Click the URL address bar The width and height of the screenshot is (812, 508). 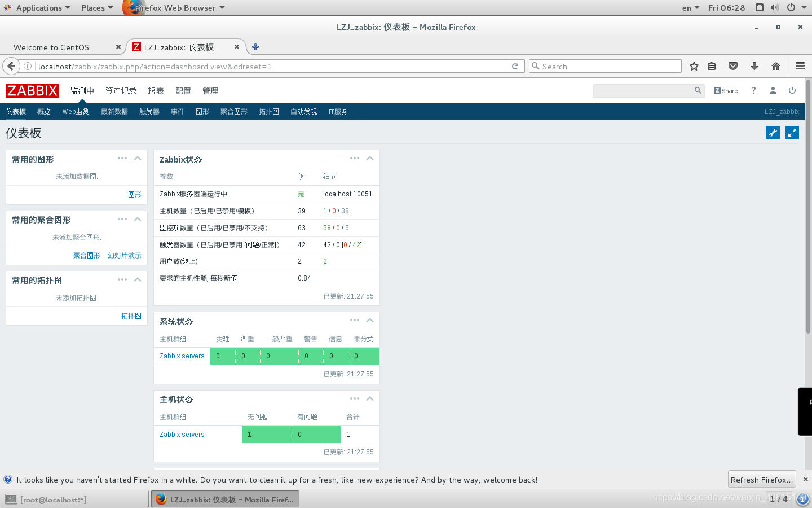(x=271, y=67)
